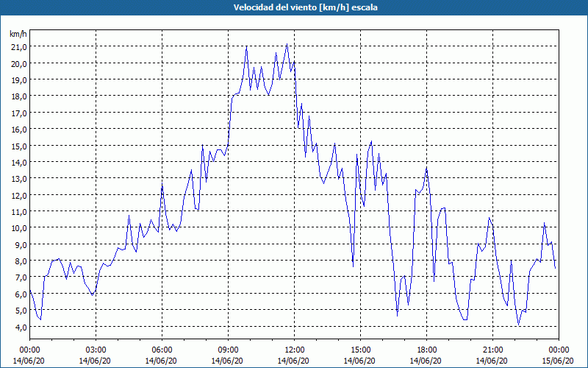Click the 21:00 time axis label

coord(492,350)
